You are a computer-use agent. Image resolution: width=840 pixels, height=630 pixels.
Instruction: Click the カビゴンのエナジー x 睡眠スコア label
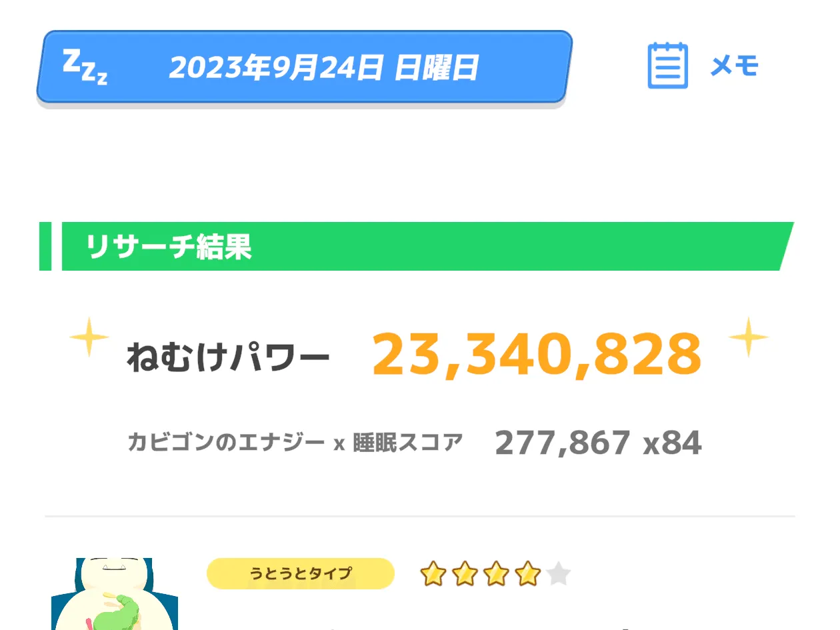tap(295, 442)
